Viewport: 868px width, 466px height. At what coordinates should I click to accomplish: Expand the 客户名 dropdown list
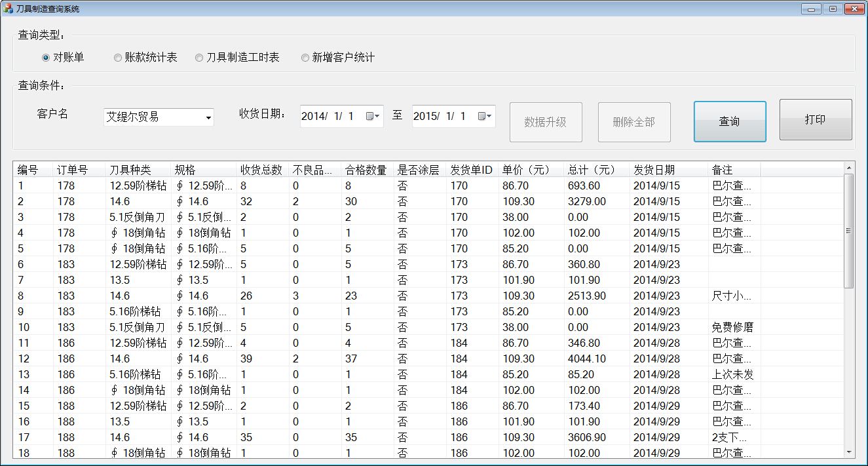[208, 118]
